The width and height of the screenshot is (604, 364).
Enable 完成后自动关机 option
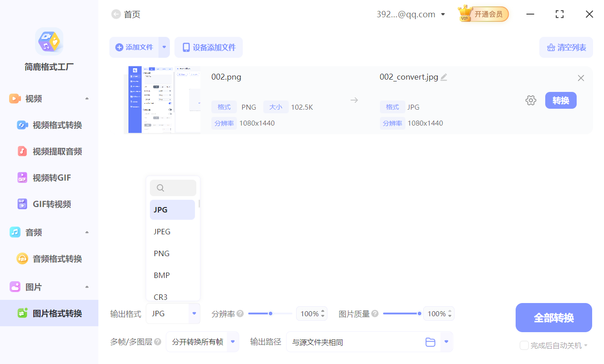(x=524, y=345)
